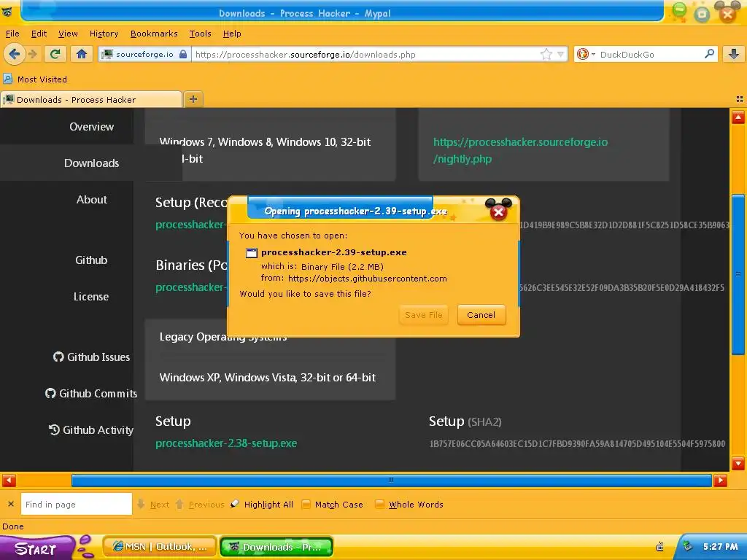
Task: Click the Find in page field
Action: 76,504
